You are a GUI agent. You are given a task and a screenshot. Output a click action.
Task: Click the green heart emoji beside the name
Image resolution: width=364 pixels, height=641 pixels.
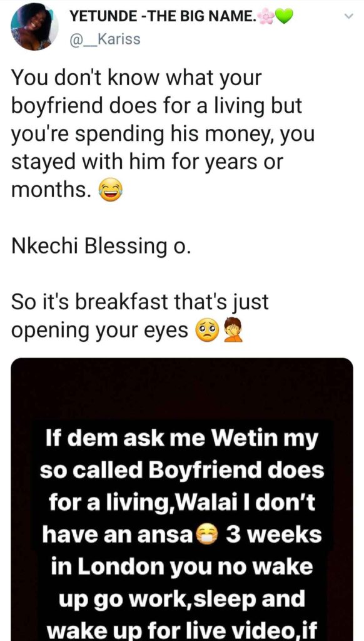(285, 16)
